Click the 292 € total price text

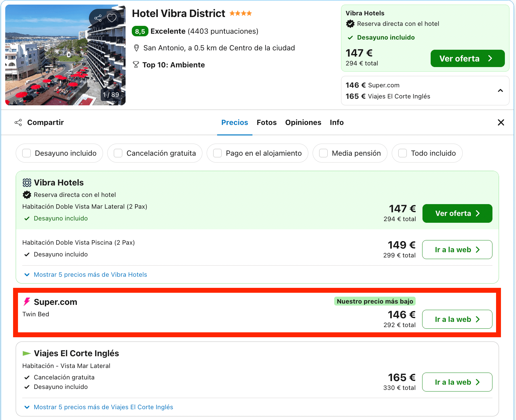pos(400,325)
